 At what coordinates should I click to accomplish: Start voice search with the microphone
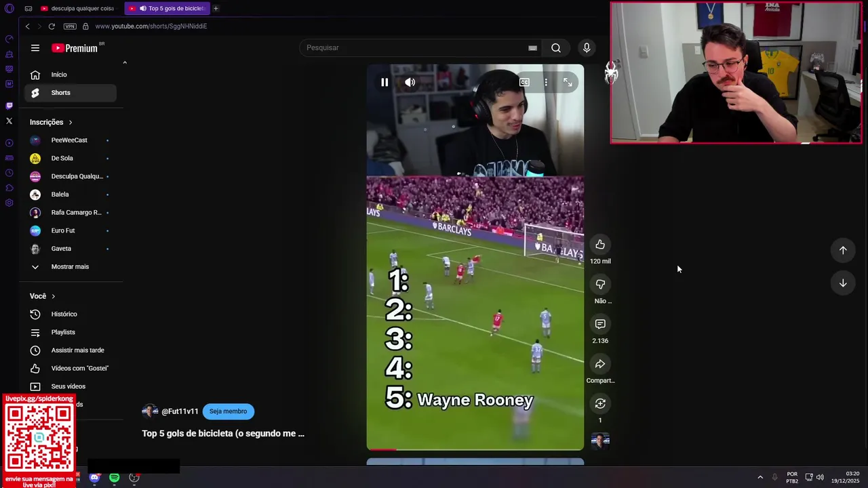pyautogui.click(x=587, y=47)
